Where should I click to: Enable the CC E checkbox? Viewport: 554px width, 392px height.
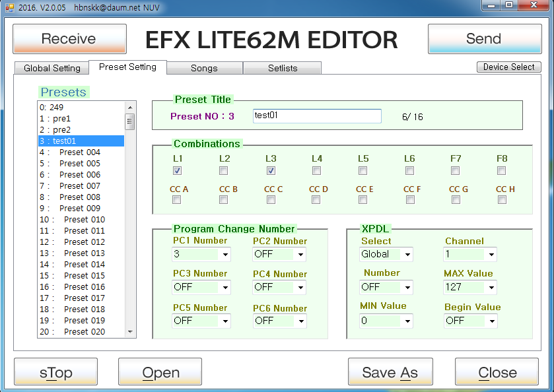coord(363,200)
